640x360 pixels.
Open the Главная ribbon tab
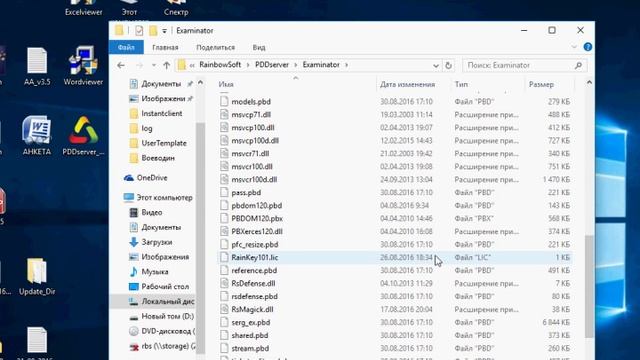[165, 47]
